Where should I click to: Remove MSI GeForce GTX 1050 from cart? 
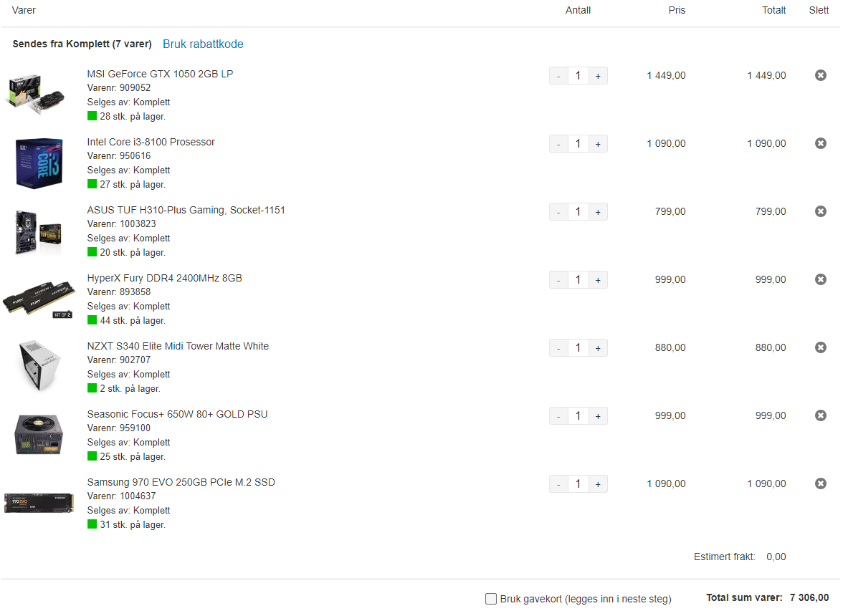820,75
